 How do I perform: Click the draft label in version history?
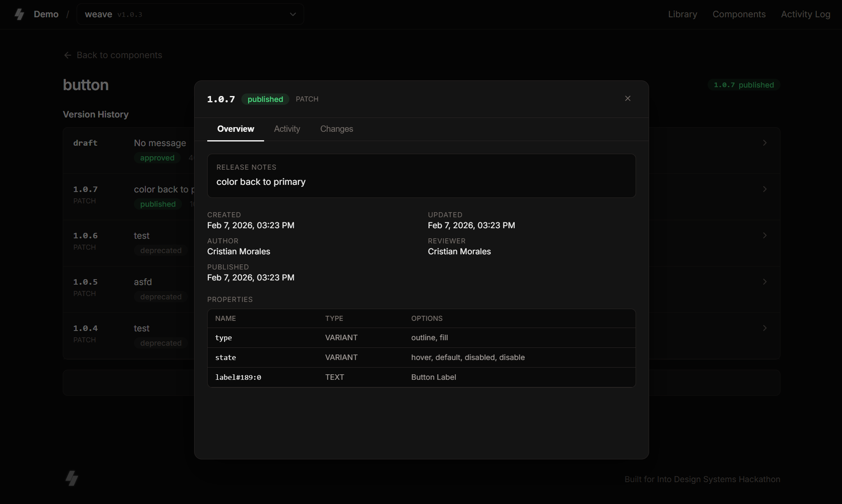[85, 143]
